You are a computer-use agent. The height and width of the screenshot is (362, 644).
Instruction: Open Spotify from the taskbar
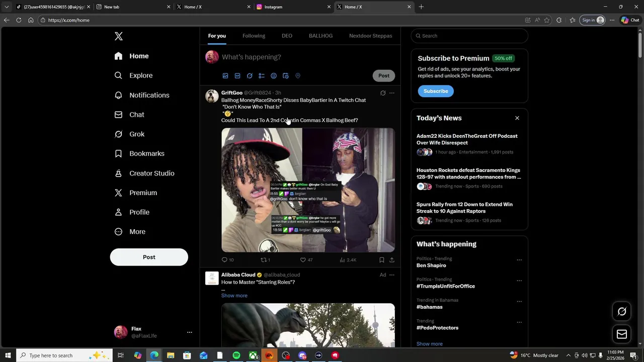[236, 355]
